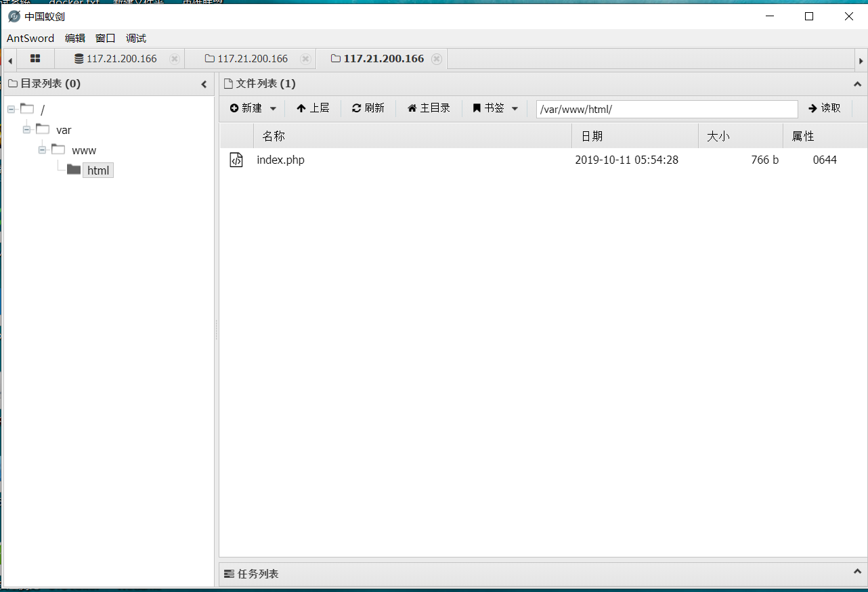
Task: Click the index.php PHP file icon
Action: pos(236,160)
